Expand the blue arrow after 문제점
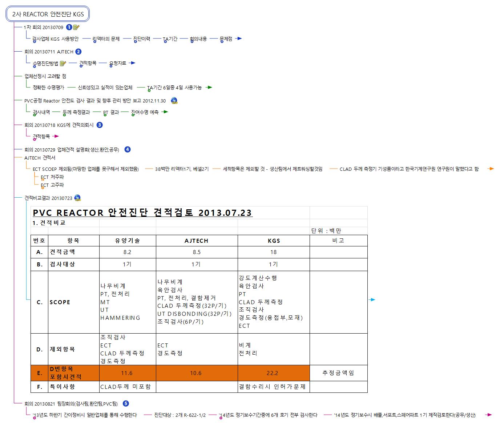504x423 pixels. click(239, 39)
